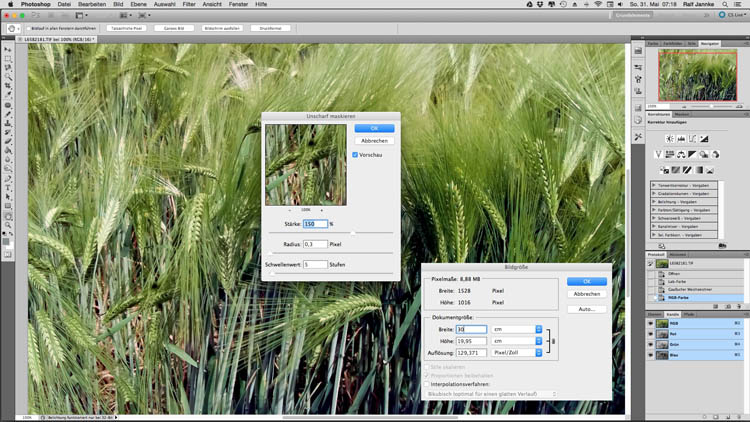Click Abbrechen in Unscharf maskieren dialog
The height and width of the screenshot is (422, 750).
(374, 141)
